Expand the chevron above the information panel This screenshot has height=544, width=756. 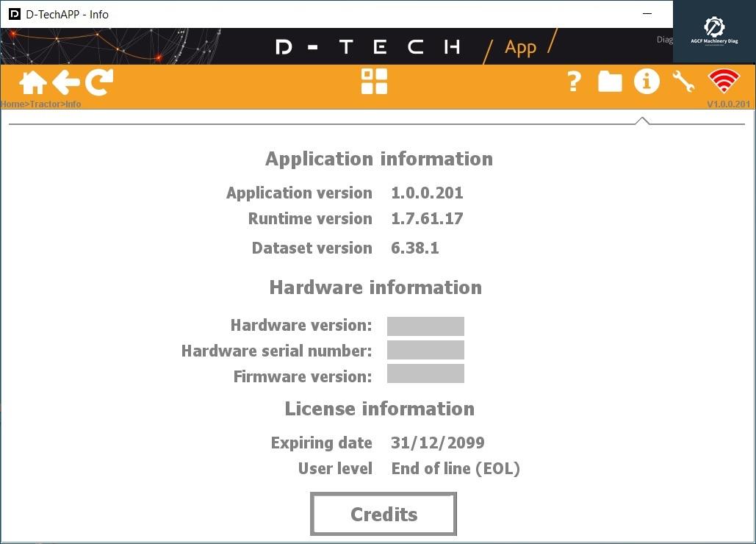click(643, 118)
